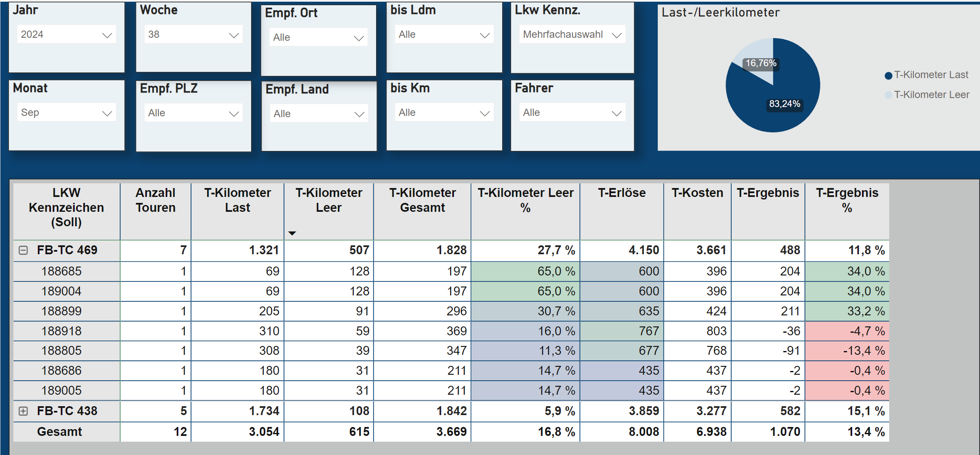Select tour row 188918

(x=62, y=331)
